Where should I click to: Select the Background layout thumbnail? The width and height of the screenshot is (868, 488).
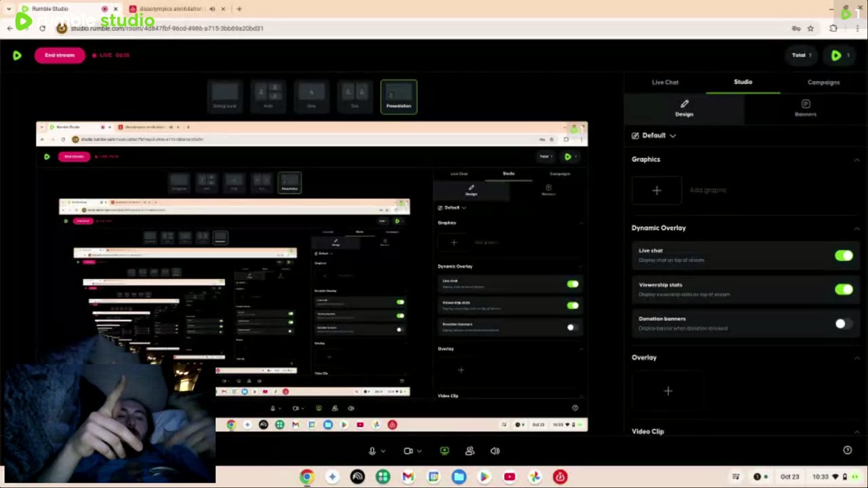pyautogui.click(x=225, y=97)
